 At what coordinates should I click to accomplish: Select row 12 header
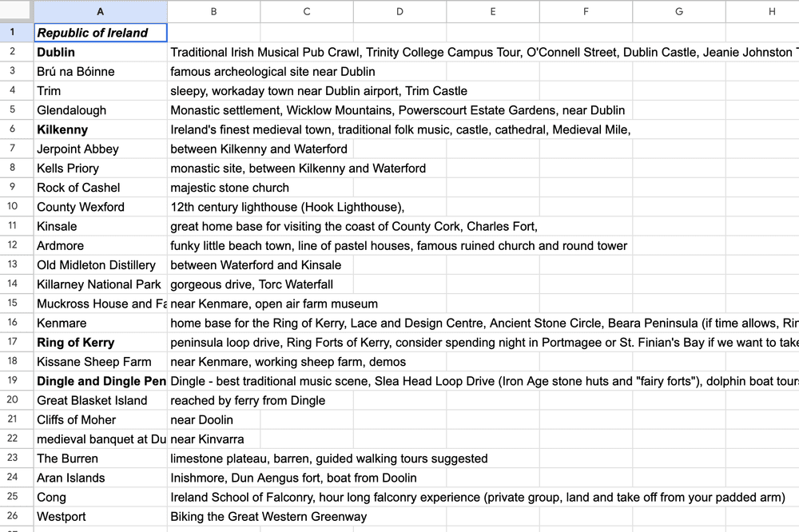tap(17, 245)
